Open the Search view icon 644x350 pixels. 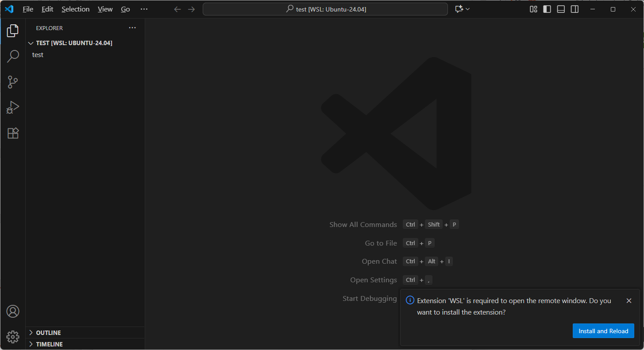[13, 56]
